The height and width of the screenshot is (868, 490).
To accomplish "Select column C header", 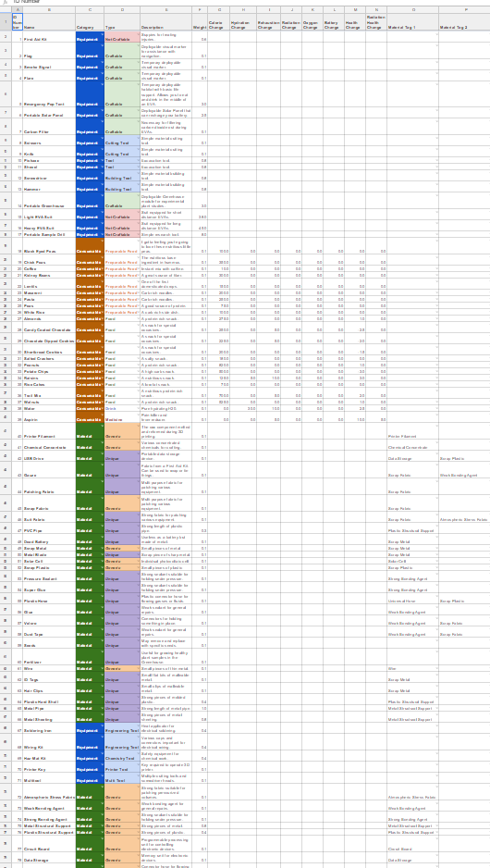I will [90, 9].
